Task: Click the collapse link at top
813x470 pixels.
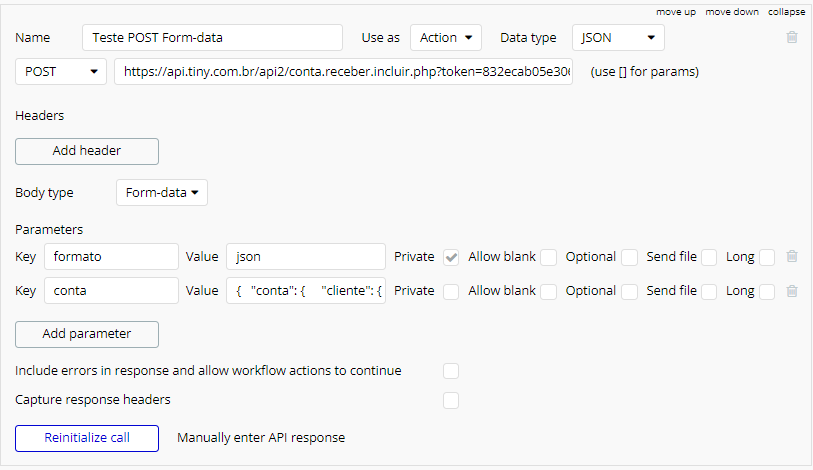Action: pyautogui.click(x=787, y=12)
